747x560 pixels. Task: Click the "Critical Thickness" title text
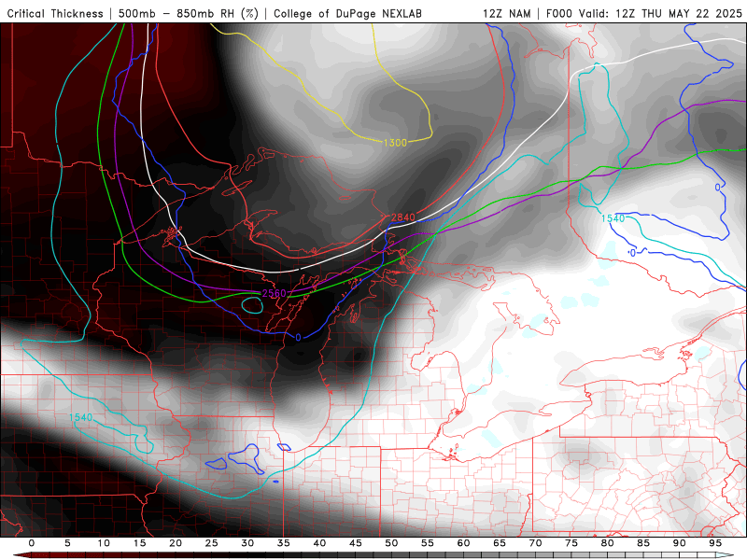pos(55,14)
